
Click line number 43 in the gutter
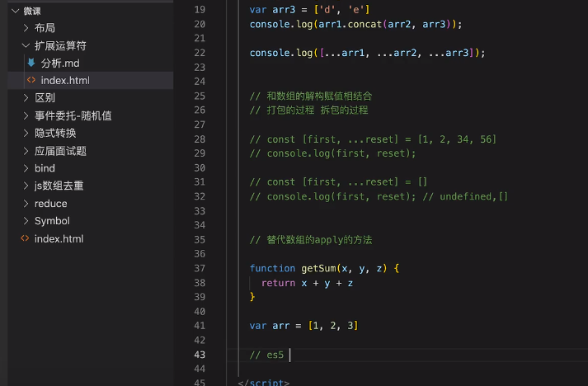coord(200,355)
